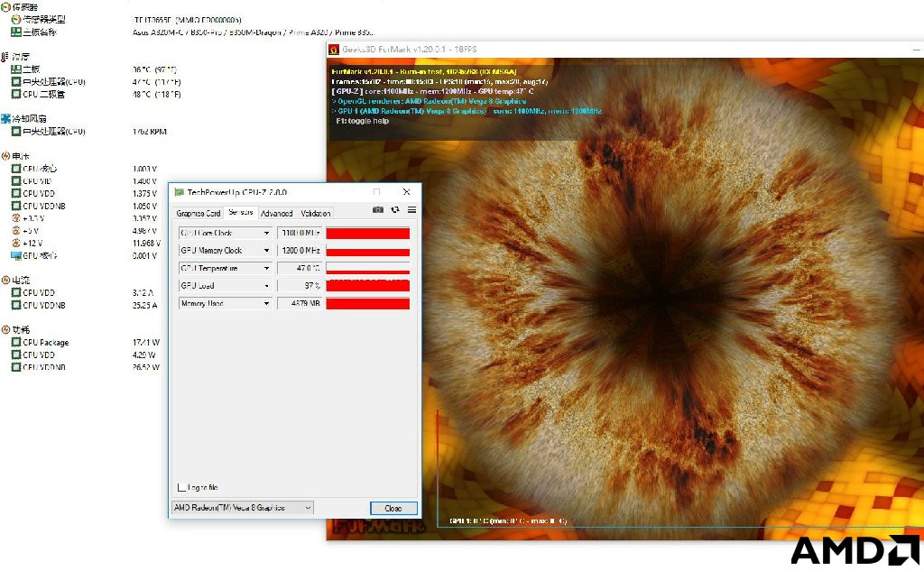
Task: Click the chip icon beside CPU VID
Action: click(16, 181)
